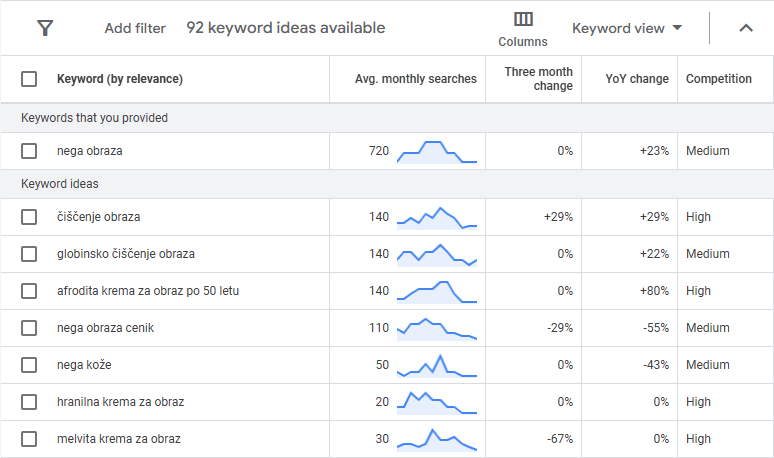Click the melvita krema za obraz sparkline
Image resolution: width=774 pixels, height=458 pixels.
437,440
